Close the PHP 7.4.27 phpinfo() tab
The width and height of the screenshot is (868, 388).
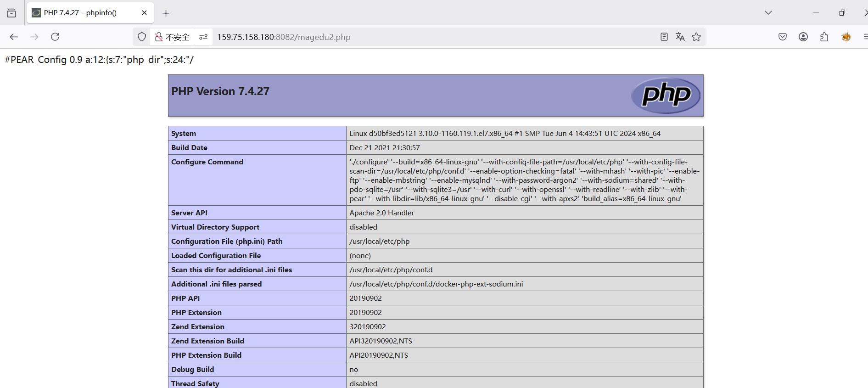click(144, 13)
